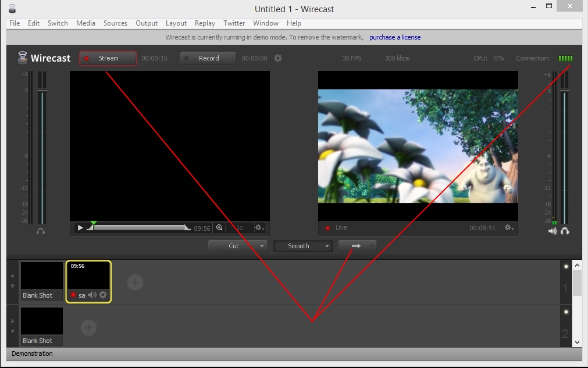Image resolution: width=588 pixels, height=368 pixels.
Task: Click the scrollbar up arrow in shot list
Action: point(577,265)
